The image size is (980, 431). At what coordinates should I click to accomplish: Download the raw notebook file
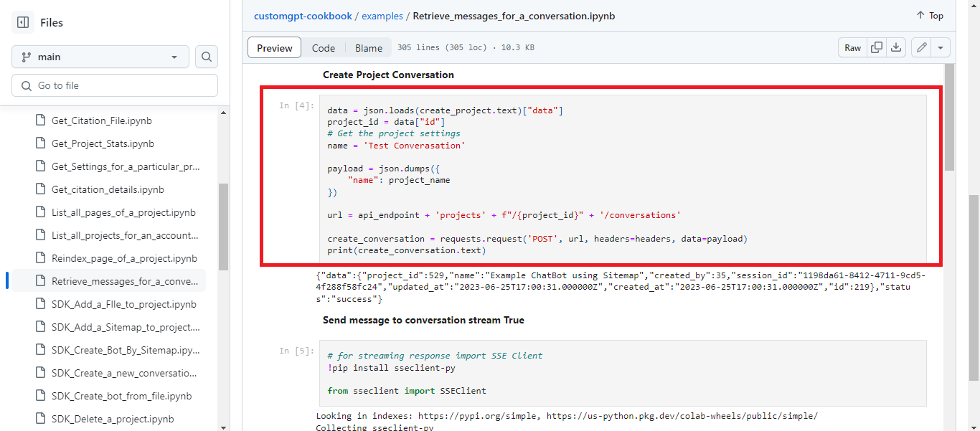pos(896,47)
